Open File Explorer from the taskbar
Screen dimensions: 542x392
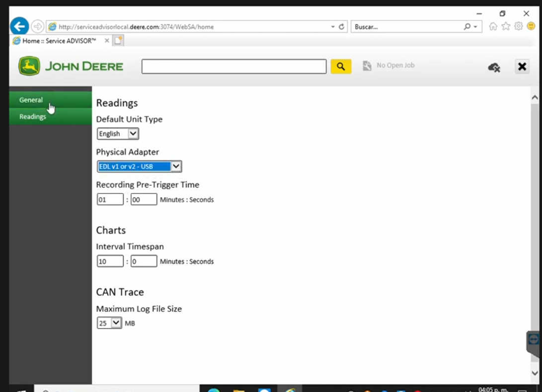tap(238, 390)
